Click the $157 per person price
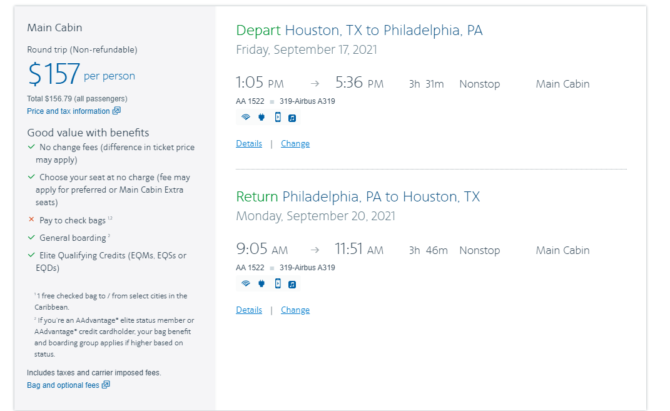 [x=82, y=74]
